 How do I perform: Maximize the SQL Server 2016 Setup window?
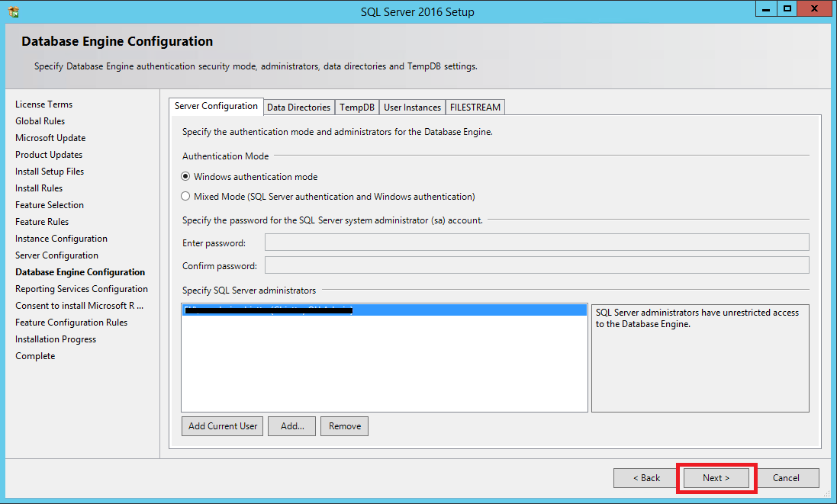click(787, 8)
